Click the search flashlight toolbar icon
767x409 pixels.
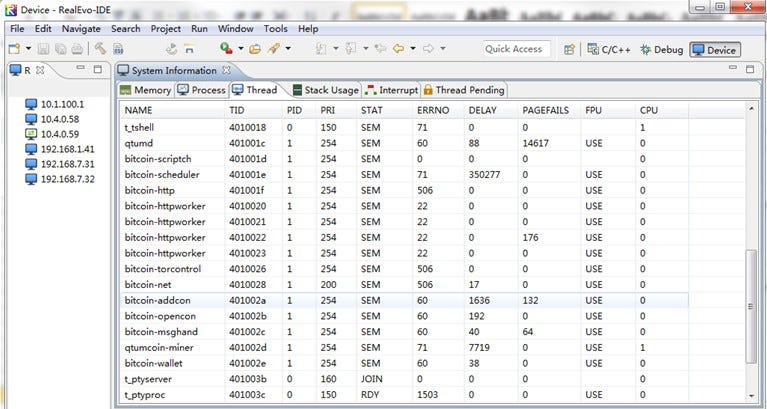pyautogui.click(x=273, y=48)
